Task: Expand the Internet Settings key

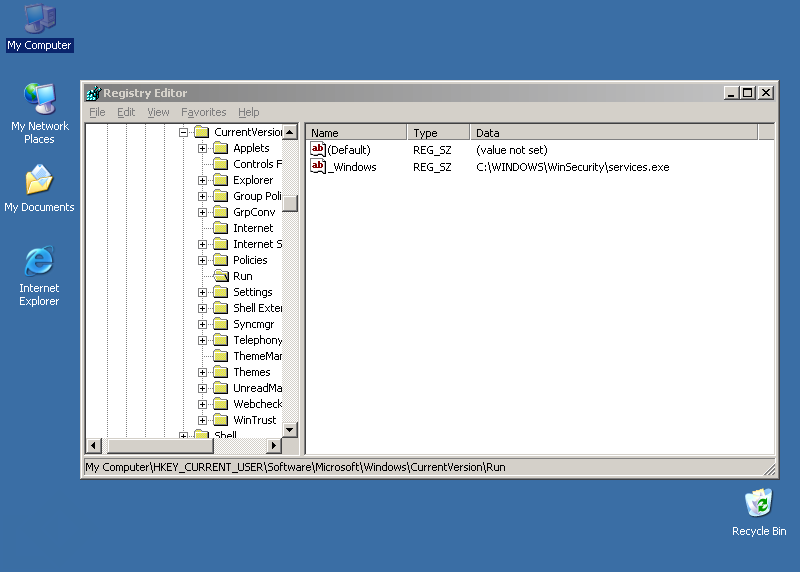Action: coord(203,244)
